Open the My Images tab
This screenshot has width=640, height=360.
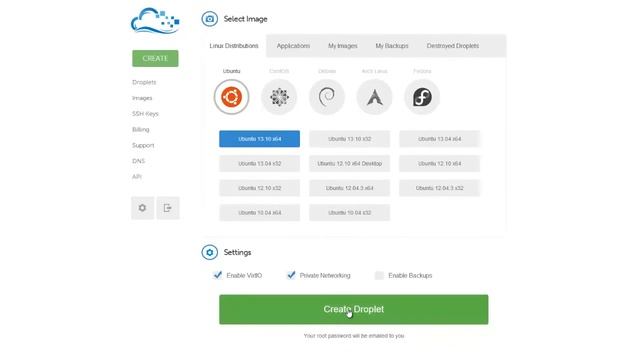click(343, 46)
